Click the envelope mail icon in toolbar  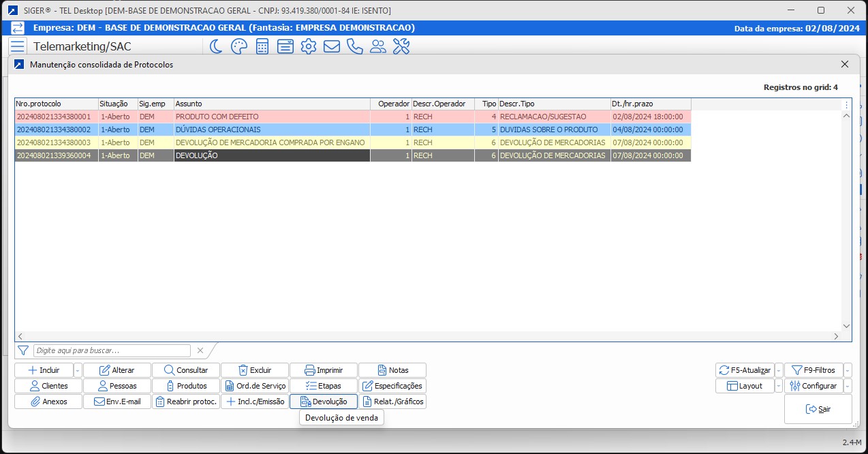332,46
